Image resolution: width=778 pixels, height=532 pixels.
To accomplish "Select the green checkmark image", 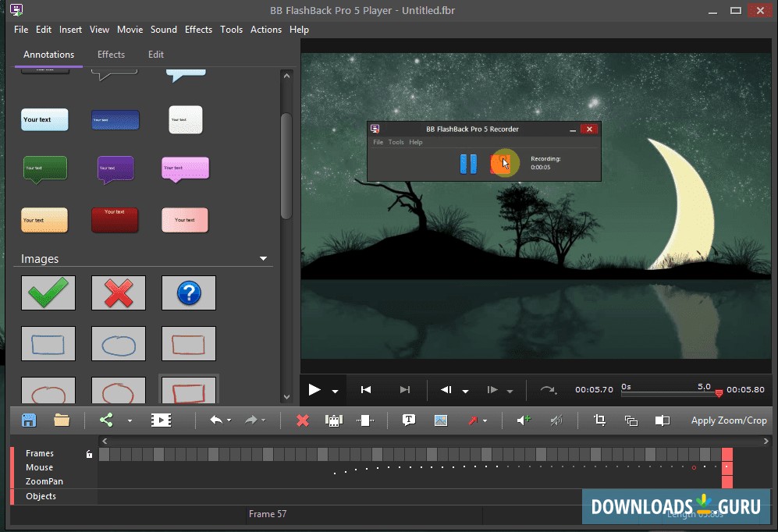I will coord(48,293).
